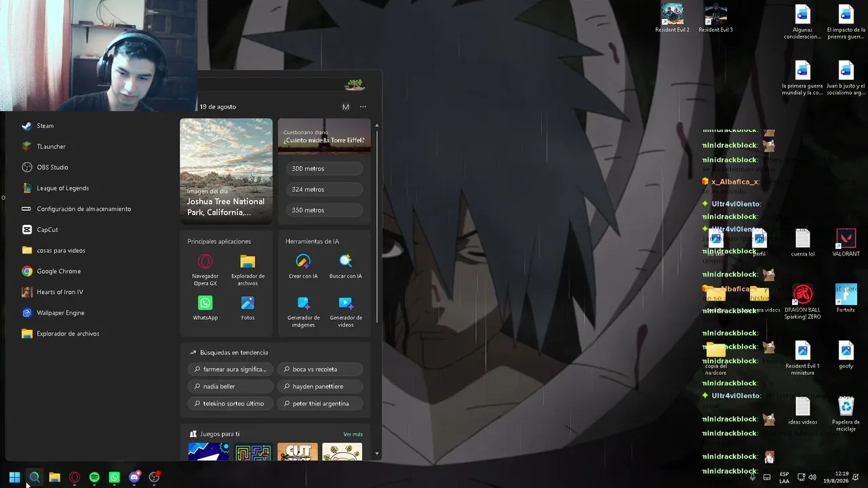Open Spotify from the taskbar

pyautogui.click(x=94, y=477)
